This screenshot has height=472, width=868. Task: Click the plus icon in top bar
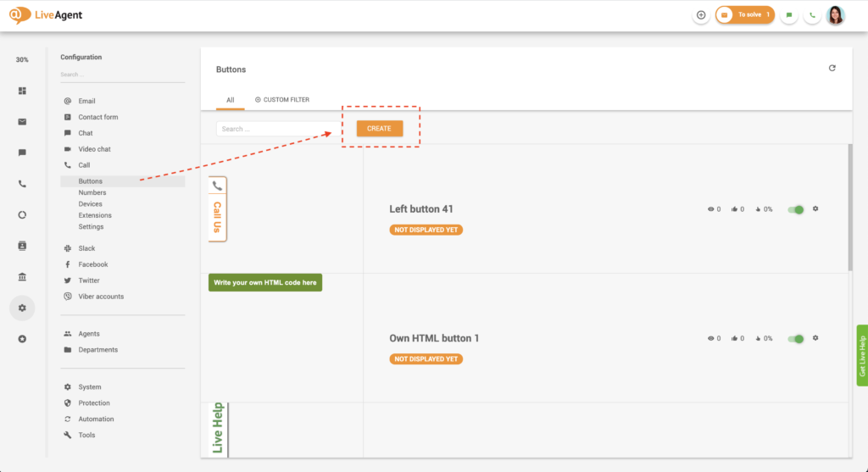coord(701,15)
